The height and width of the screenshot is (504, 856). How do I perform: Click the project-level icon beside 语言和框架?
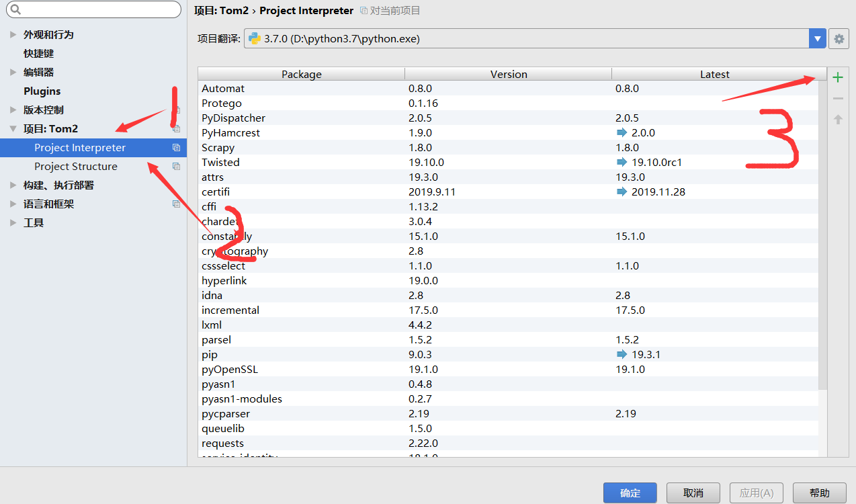(x=176, y=204)
